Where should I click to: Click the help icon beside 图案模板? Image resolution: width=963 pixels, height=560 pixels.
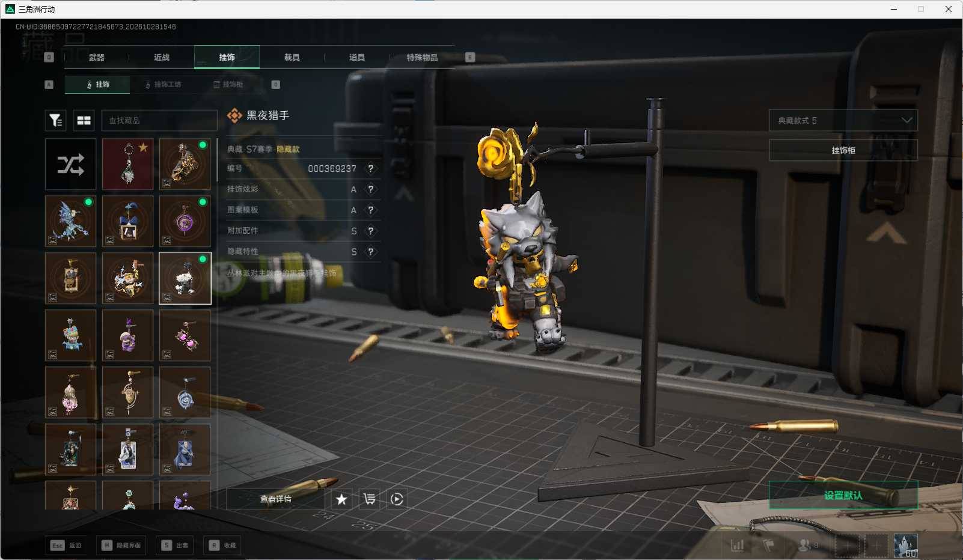[x=371, y=210]
